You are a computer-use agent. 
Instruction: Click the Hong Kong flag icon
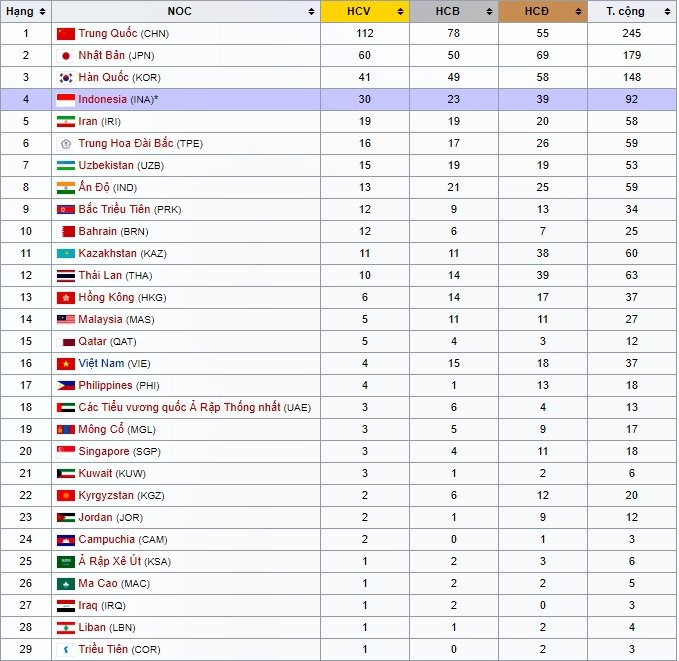[x=66, y=298]
